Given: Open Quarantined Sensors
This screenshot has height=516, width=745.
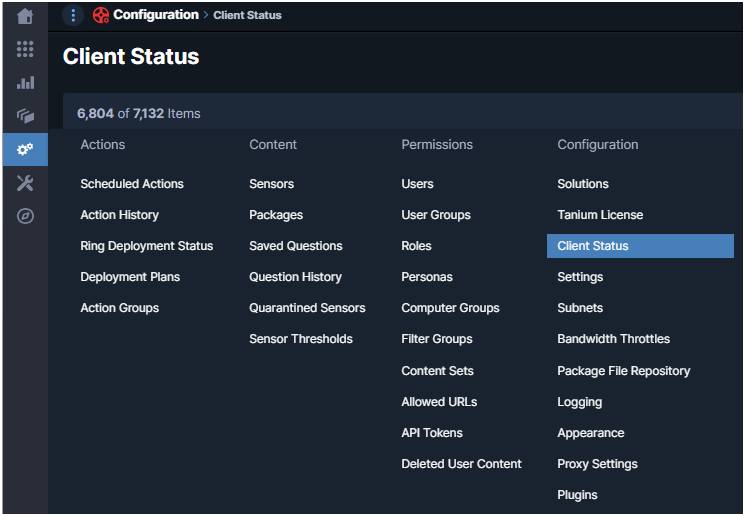Looking at the screenshot, I should [x=307, y=308].
